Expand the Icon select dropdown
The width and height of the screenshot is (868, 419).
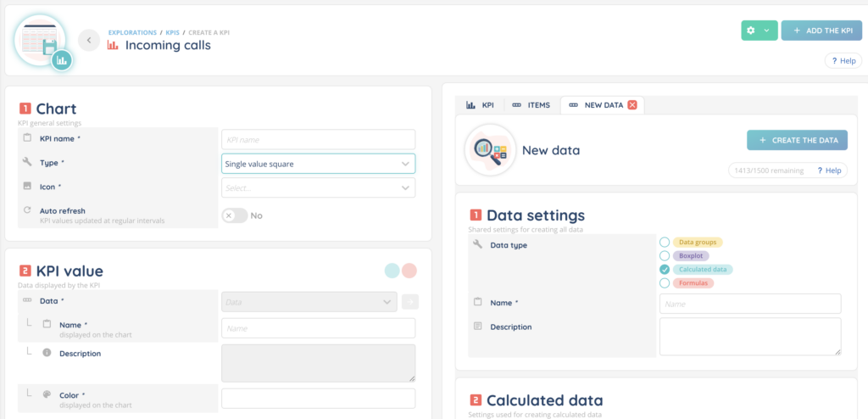318,188
